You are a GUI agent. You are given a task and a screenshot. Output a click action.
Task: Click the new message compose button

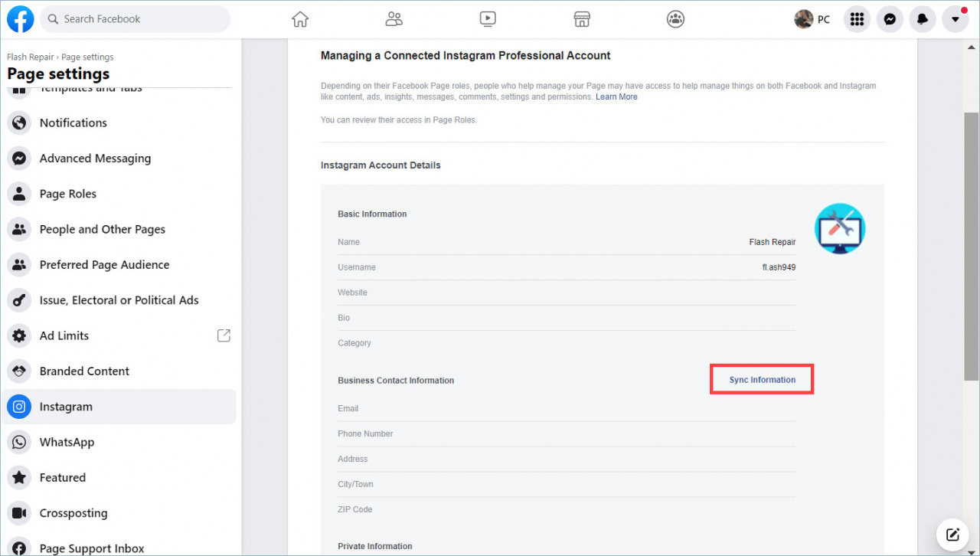click(952, 535)
